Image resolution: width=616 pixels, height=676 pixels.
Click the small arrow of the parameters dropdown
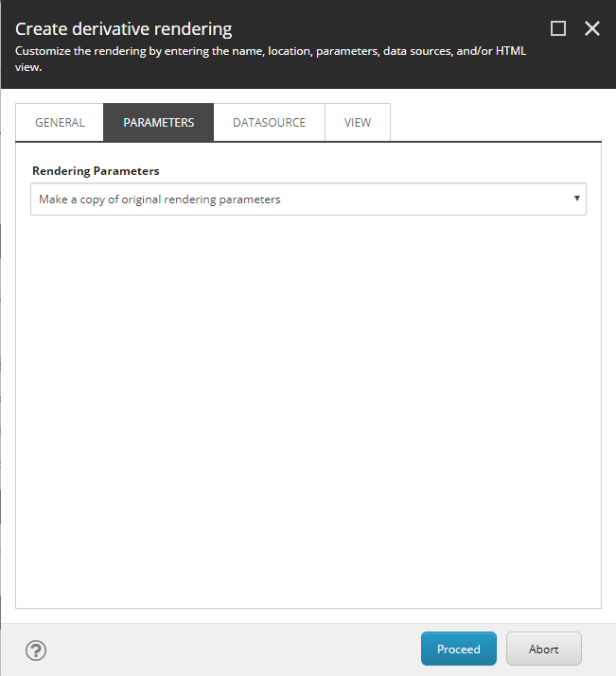point(577,199)
